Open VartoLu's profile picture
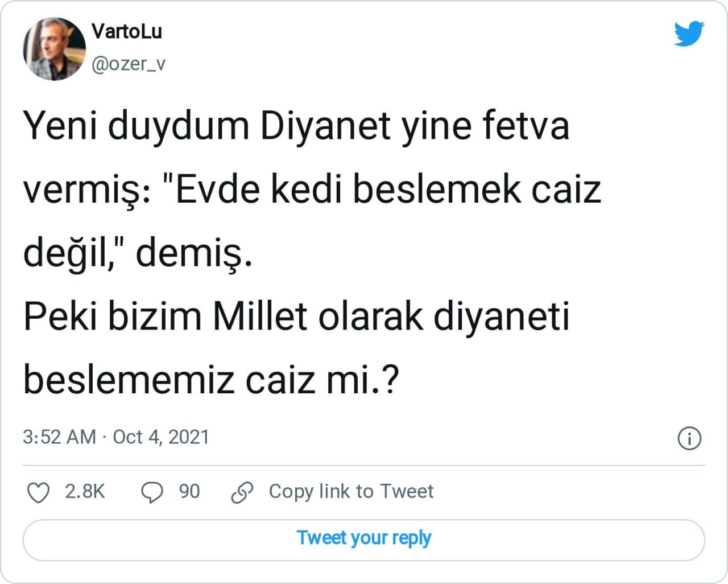Viewport: 728px width, 584px height. [54, 49]
